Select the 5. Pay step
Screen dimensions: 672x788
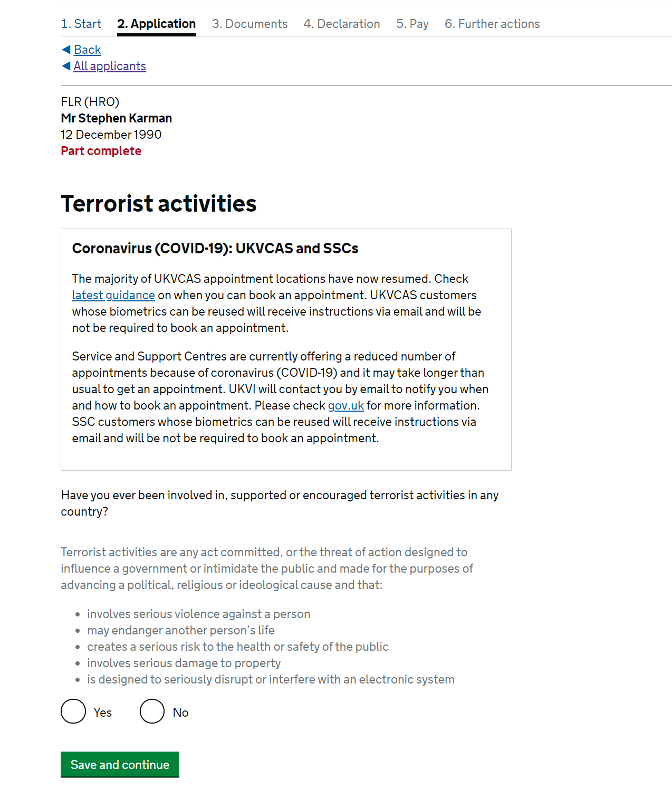412,24
